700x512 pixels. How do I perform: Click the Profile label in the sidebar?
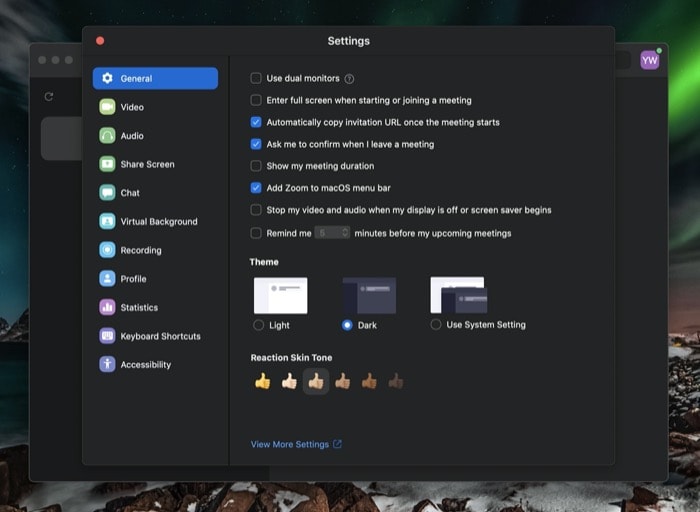click(x=133, y=279)
